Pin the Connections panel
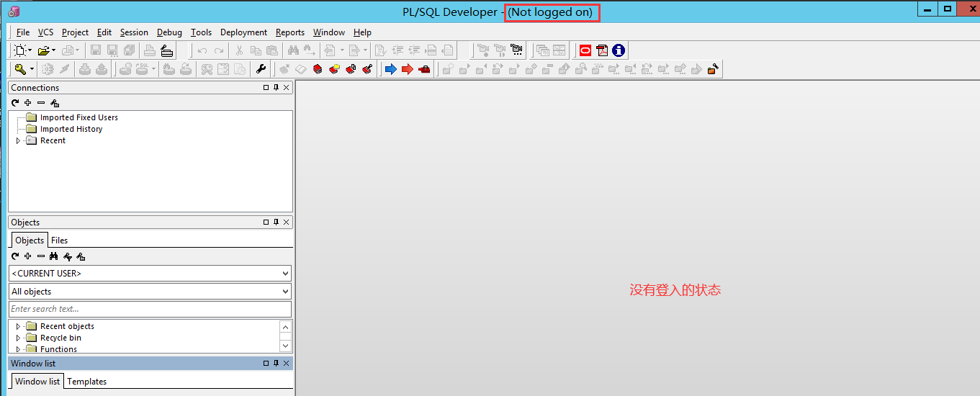 (276, 87)
